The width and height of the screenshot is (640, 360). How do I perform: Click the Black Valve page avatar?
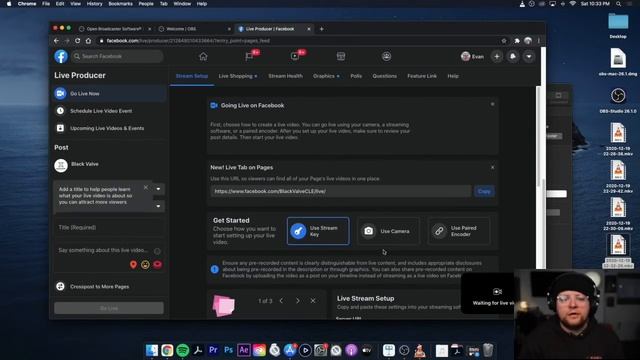point(61,165)
